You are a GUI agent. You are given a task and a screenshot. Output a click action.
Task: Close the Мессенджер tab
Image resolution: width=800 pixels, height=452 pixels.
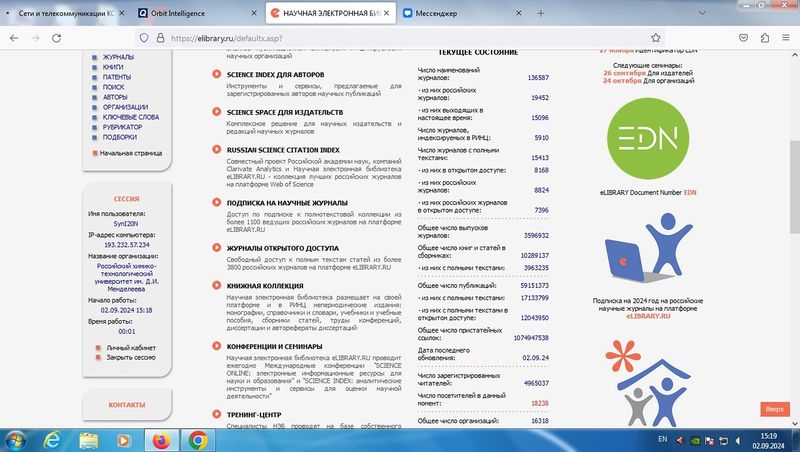click(x=518, y=13)
